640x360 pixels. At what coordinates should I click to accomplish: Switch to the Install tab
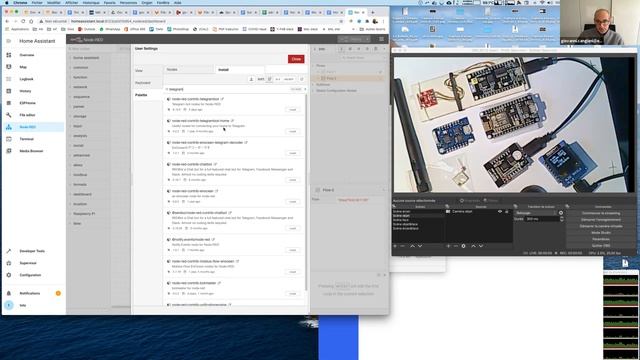[x=240, y=70]
